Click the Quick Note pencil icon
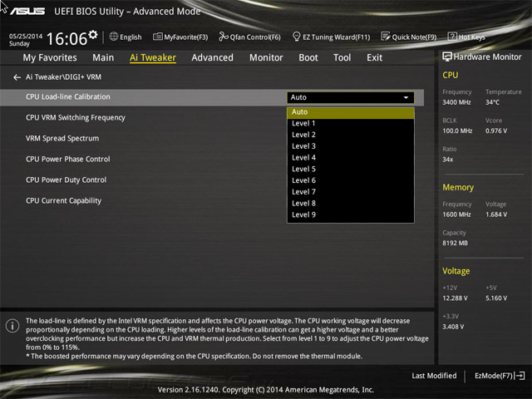Screen dimensions: 532x399 (386, 37)
